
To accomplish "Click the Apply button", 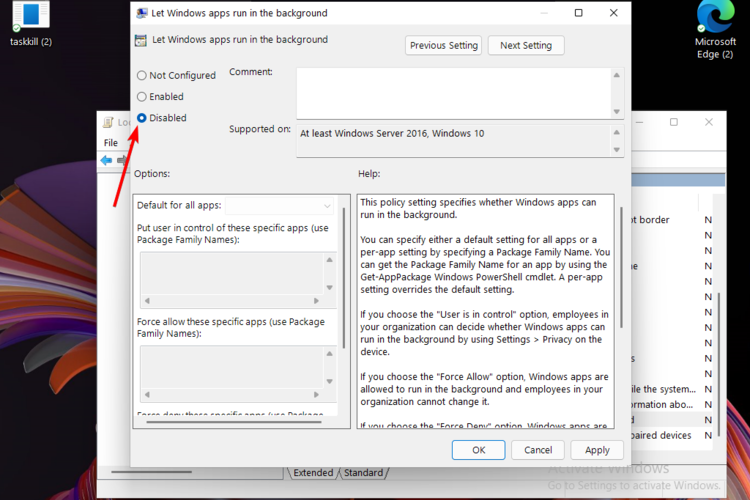I will (x=597, y=450).
